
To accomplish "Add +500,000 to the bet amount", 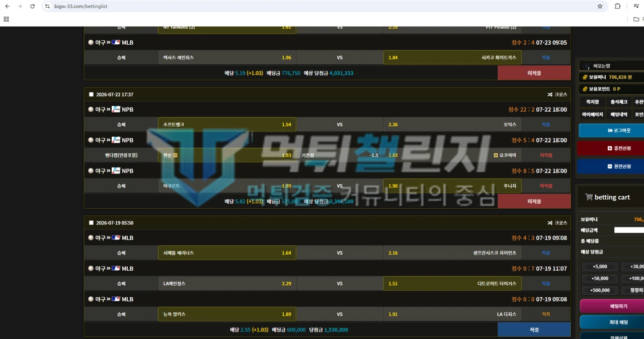I will [600, 290].
